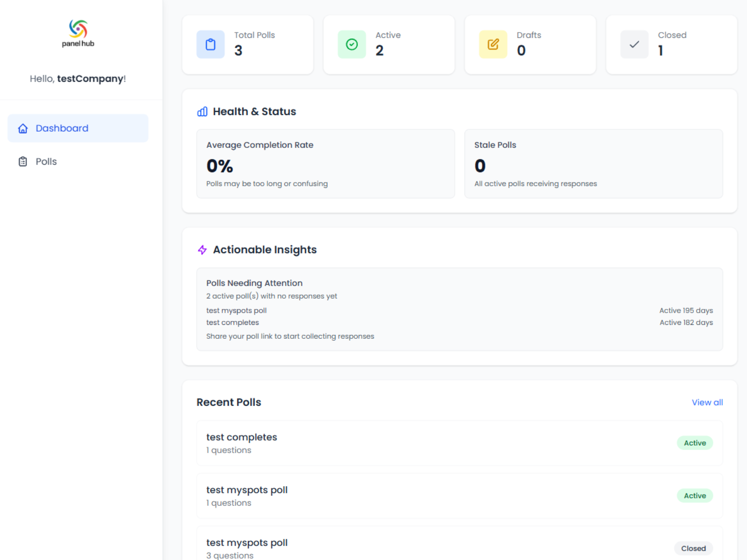
Task: Click the 0% completion rate value
Action: [x=219, y=166]
